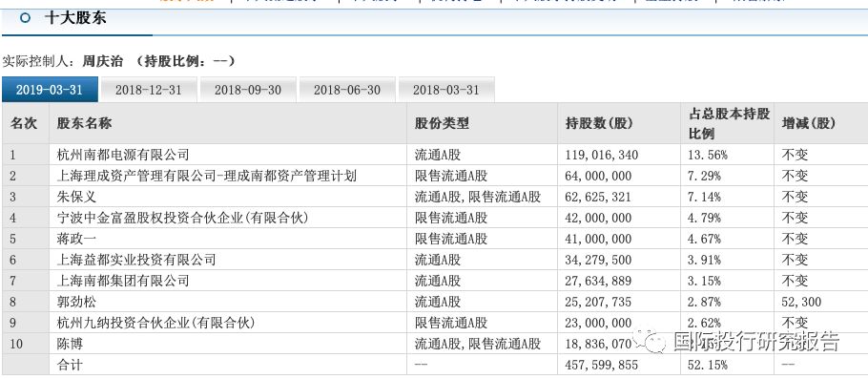Select the 2019-03-31 date tab
The height and width of the screenshot is (379, 868).
50,90
